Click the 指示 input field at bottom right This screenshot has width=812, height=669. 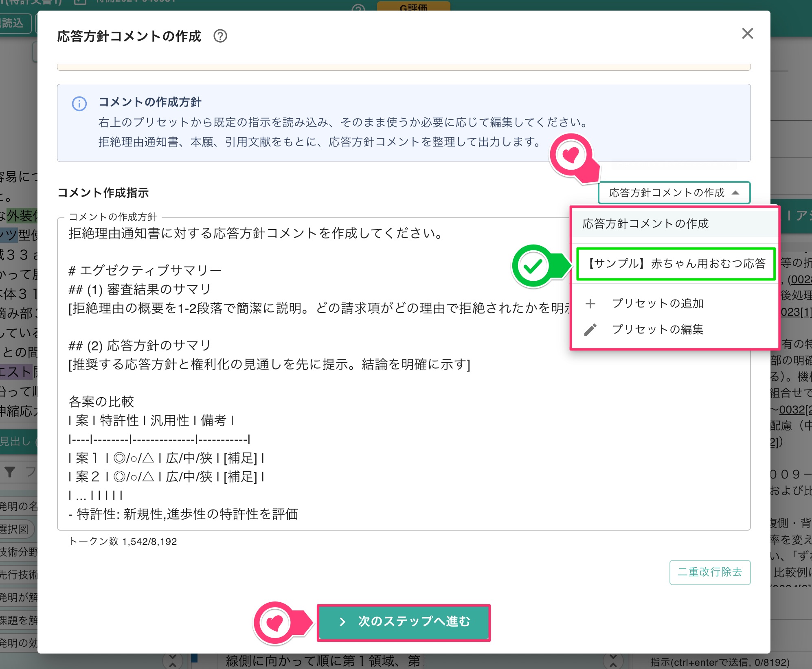(723, 662)
